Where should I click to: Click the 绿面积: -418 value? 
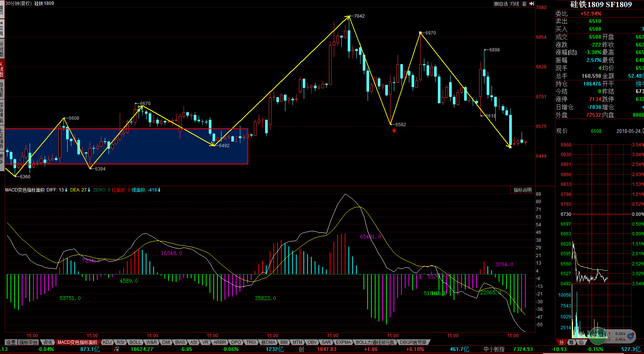pos(146,190)
